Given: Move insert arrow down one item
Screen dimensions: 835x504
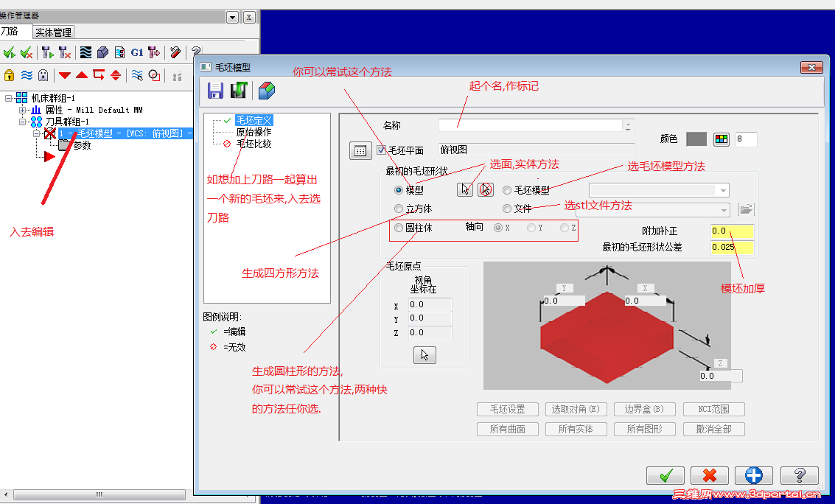Looking at the screenshot, I should click(x=64, y=75).
